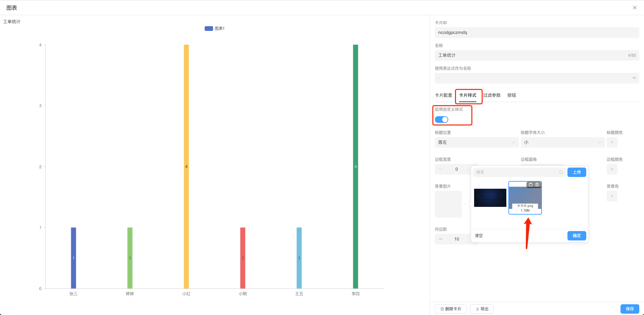This screenshot has width=644, height=315.
Task: Confirm selection with the 确定 button
Action: 577,236
